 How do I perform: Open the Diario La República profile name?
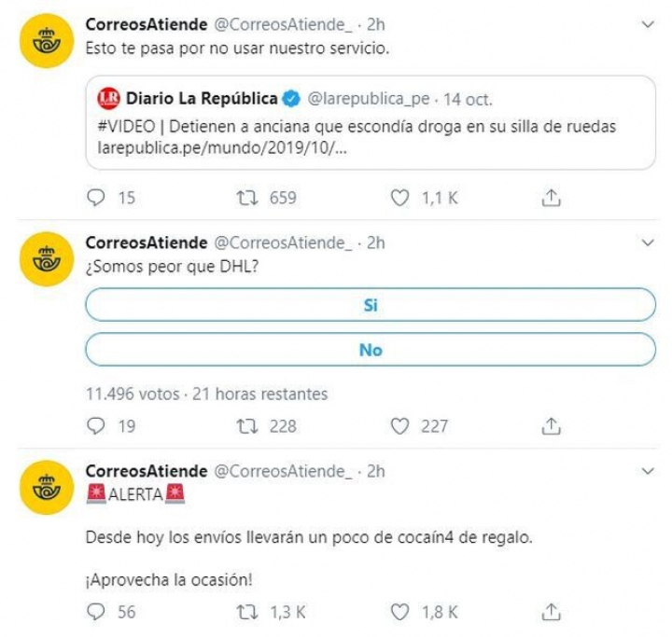pyautogui.click(x=202, y=99)
